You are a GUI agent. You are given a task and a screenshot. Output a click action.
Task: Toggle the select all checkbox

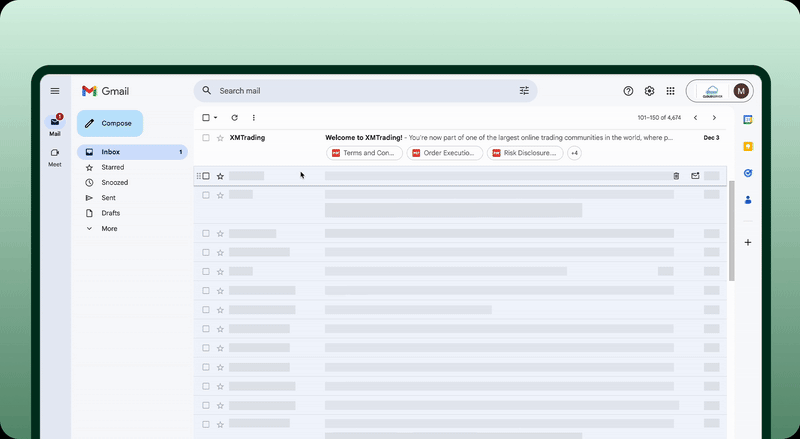click(206, 118)
